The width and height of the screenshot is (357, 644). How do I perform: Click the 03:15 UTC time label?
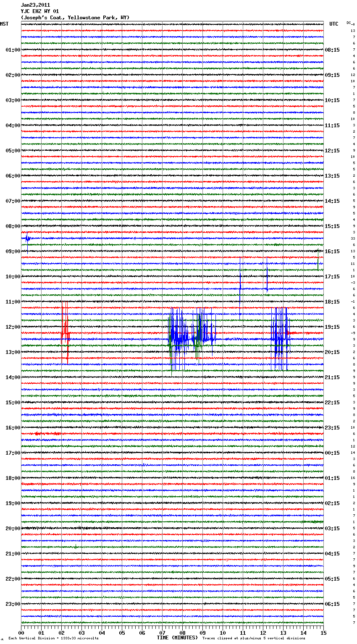pyautogui.click(x=332, y=529)
